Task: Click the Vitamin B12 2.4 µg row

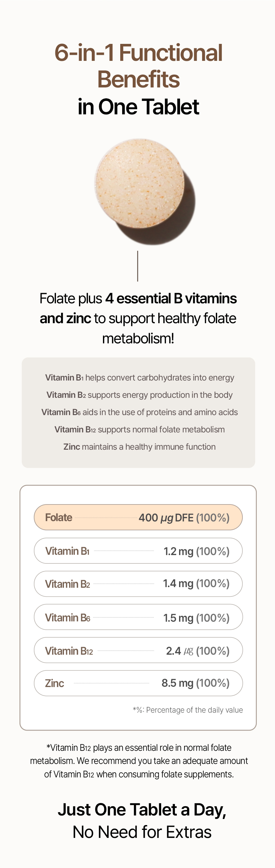Action: pyautogui.click(x=138, y=650)
